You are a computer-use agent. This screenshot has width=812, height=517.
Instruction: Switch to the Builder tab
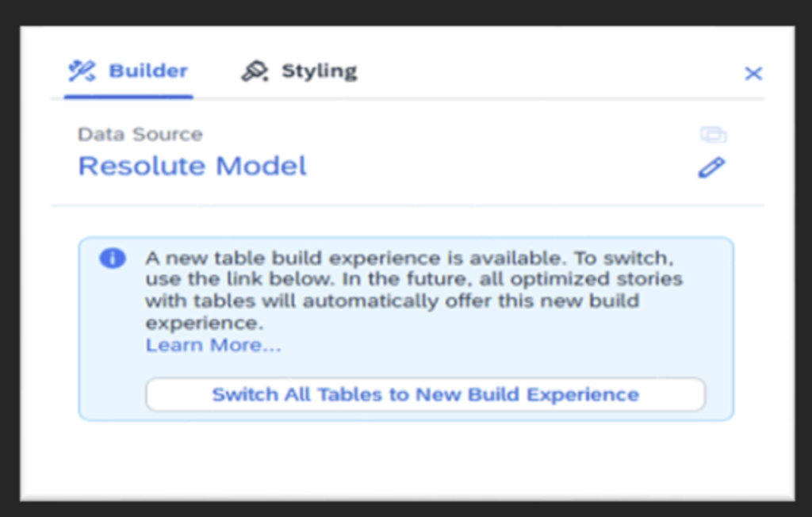(x=147, y=71)
